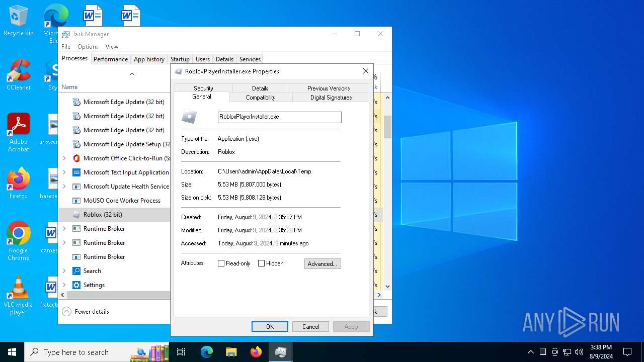
Task: Expand Microsoft Text Input Application process
Action: (64, 172)
